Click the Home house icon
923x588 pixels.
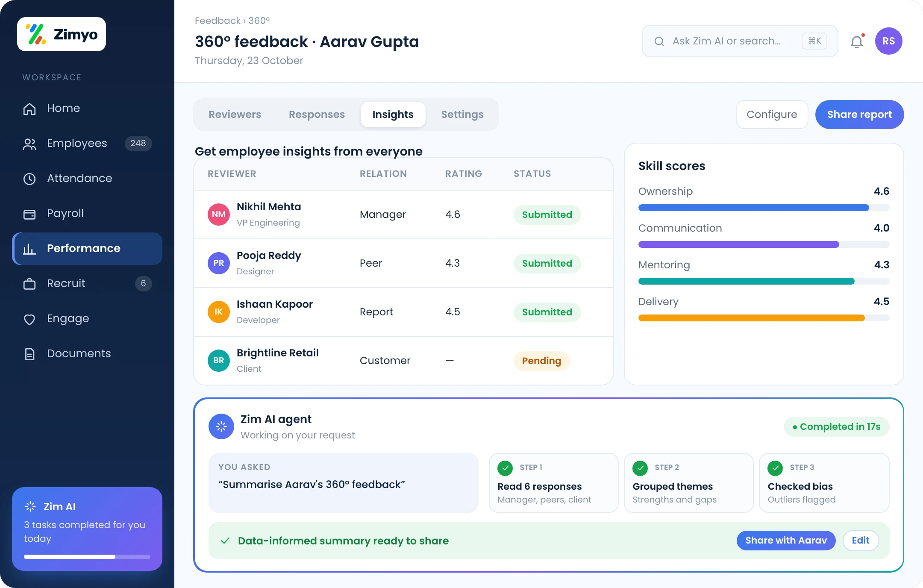point(29,109)
